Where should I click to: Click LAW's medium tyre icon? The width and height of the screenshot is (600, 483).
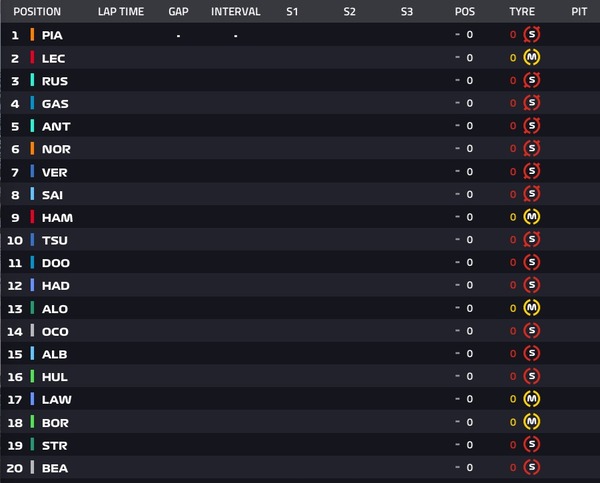tap(532, 399)
